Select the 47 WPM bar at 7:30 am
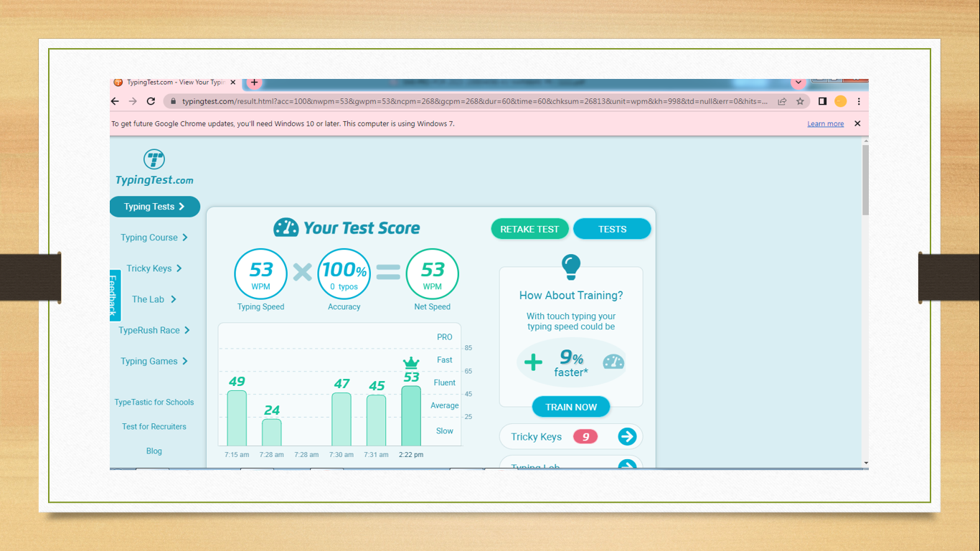Screen dimensions: 980x551 click(341, 420)
